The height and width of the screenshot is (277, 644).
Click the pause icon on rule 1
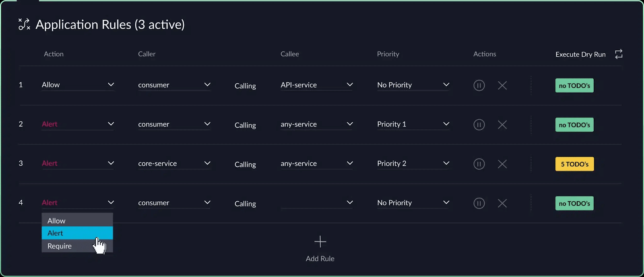click(479, 85)
